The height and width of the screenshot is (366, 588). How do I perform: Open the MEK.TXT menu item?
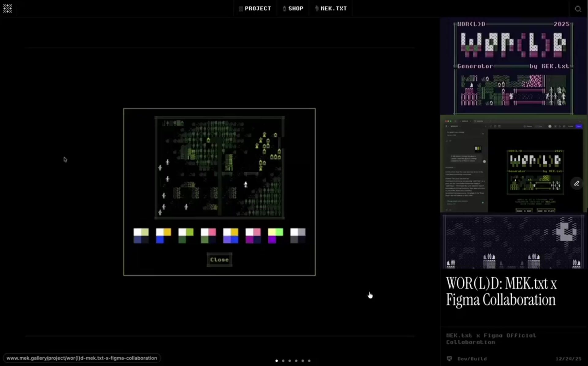[x=331, y=9]
